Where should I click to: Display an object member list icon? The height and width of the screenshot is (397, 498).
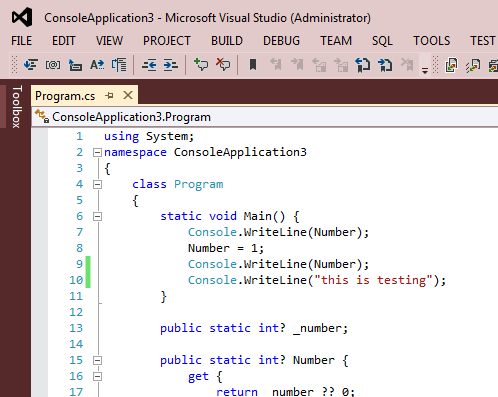pos(30,65)
